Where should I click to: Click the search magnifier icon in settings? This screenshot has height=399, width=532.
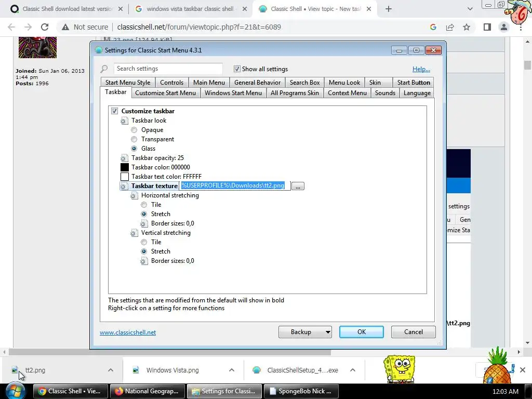click(104, 69)
